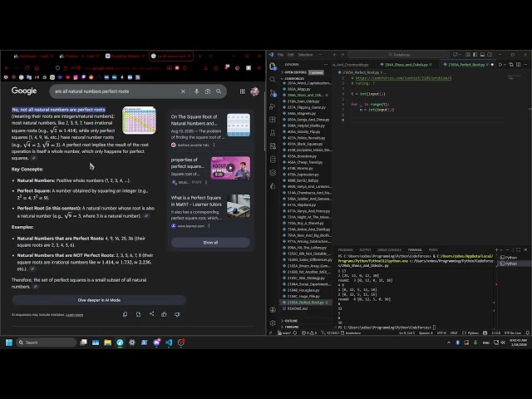Viewport: 532px width, 399px height.
Task: Switch to the Problems panel tab
Action: (x=346, y=249)
